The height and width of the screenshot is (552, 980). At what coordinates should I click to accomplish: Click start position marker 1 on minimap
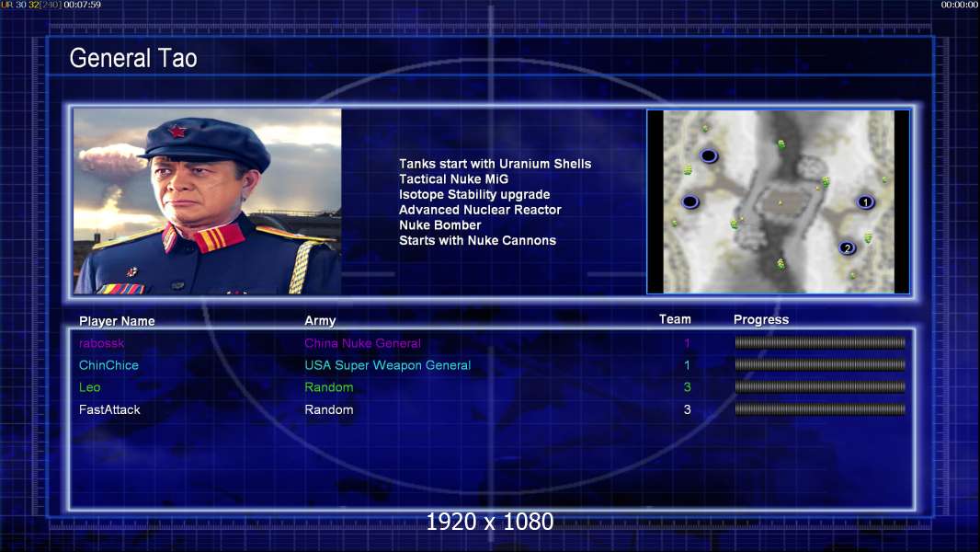coord(865,201)
